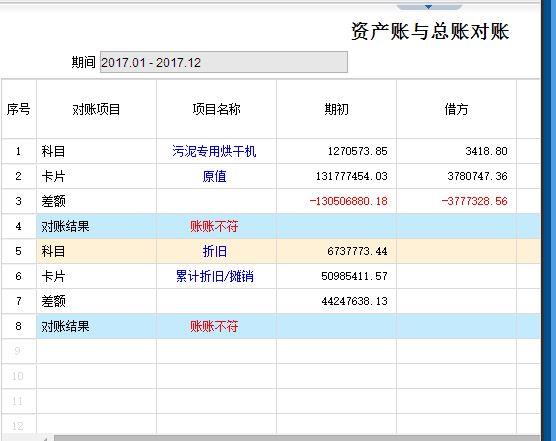Click 科目 in row 1
556x441 pixels.
(x=53, y=151)
